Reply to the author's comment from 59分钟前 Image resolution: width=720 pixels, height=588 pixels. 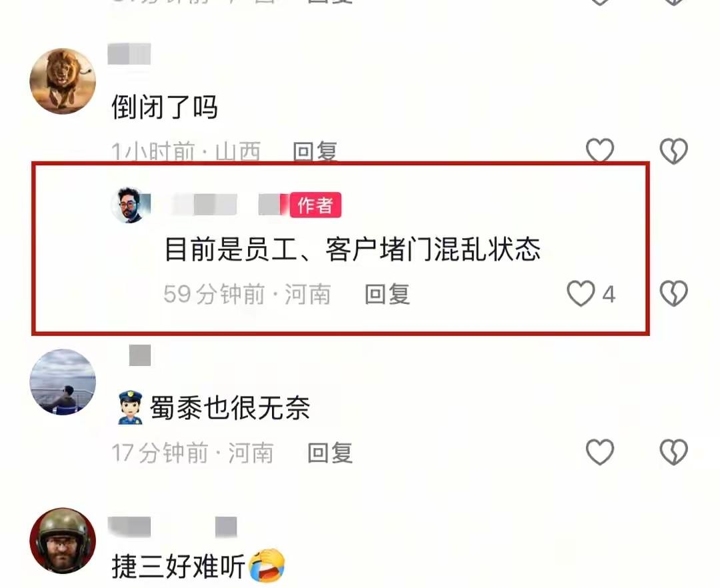coord(387,294)
